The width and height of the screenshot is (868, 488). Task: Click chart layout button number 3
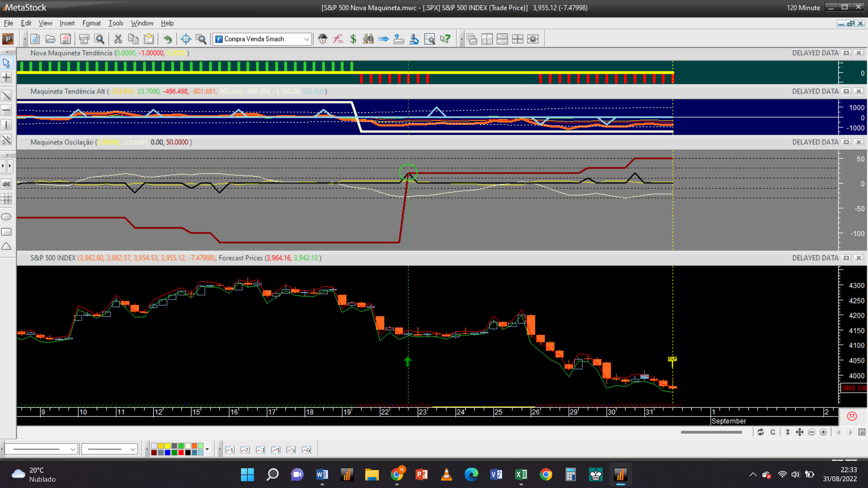[x=260, y=450]
